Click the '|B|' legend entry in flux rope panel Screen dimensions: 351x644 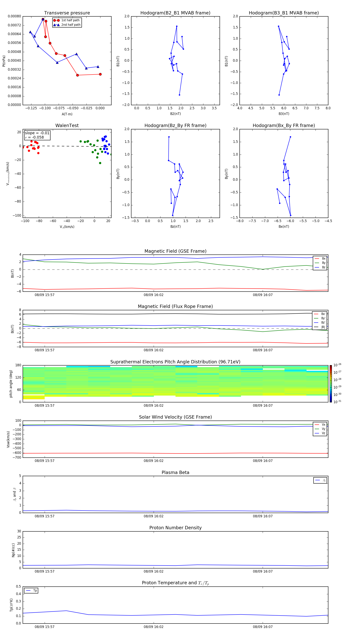[320, 327]
